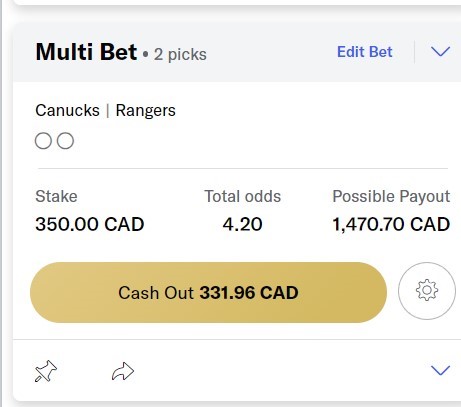The width and height of the screenshot is (461, 407).
Task: Click the Total odds label
Action: [x=243, y=196]
